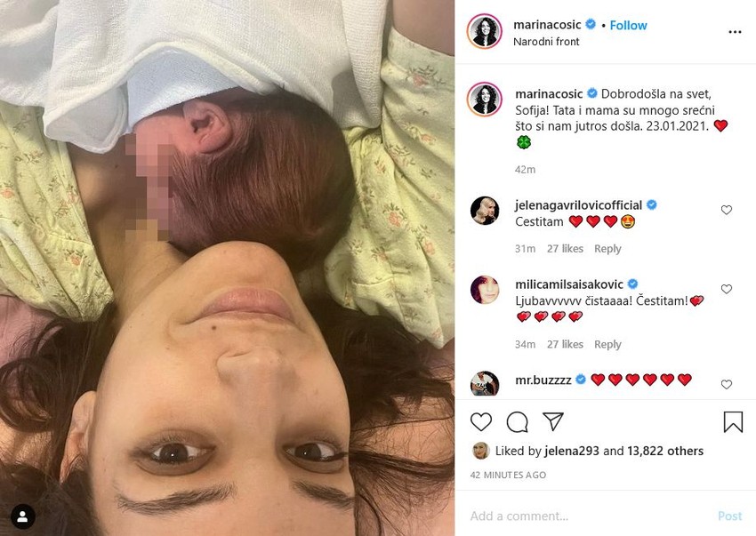
Task: Open comment bubble icon under the post
Action: point(517,421)
